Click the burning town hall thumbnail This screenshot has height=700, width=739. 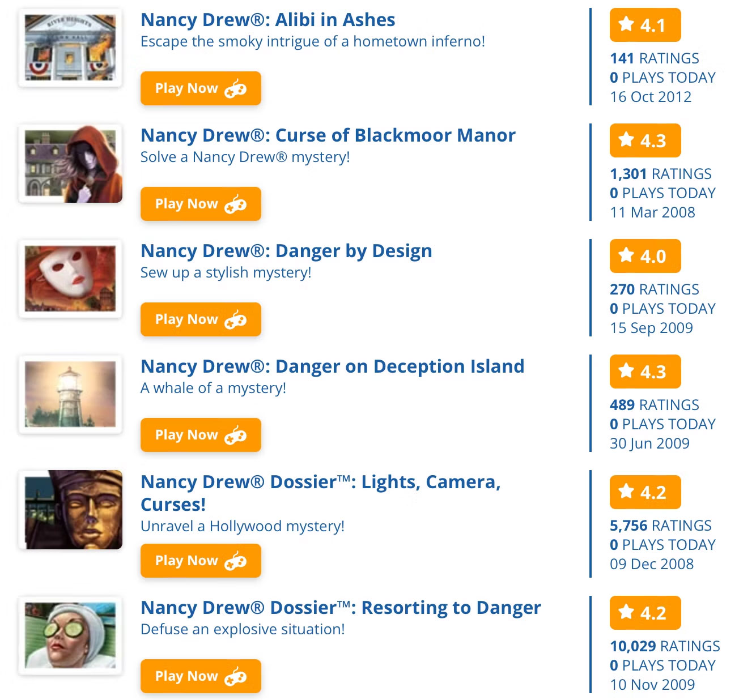[70, 48]
